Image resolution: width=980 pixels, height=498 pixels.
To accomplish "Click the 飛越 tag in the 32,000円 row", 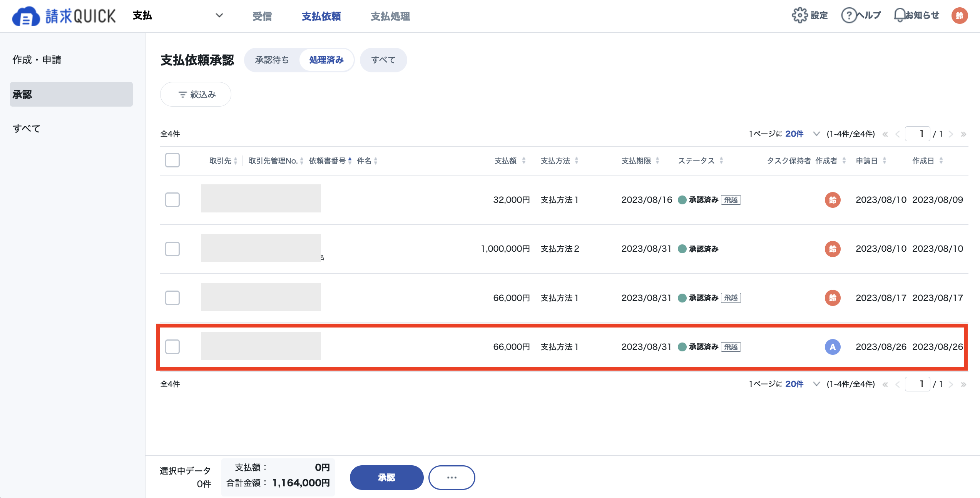I will click(731, 200).
